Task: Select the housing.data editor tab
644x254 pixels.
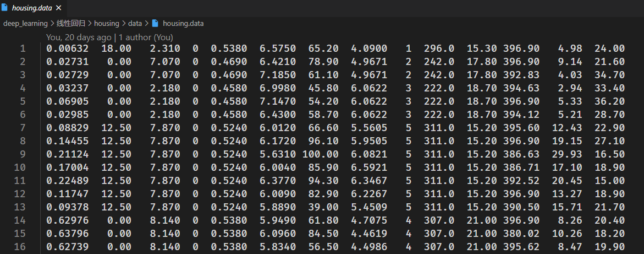Action: [33, 8]
